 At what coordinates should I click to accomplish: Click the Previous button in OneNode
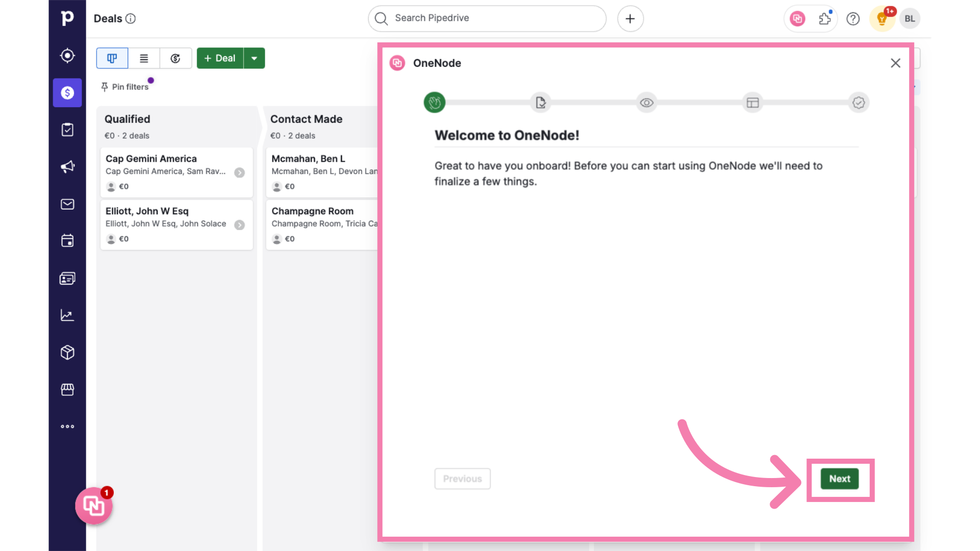462,479
